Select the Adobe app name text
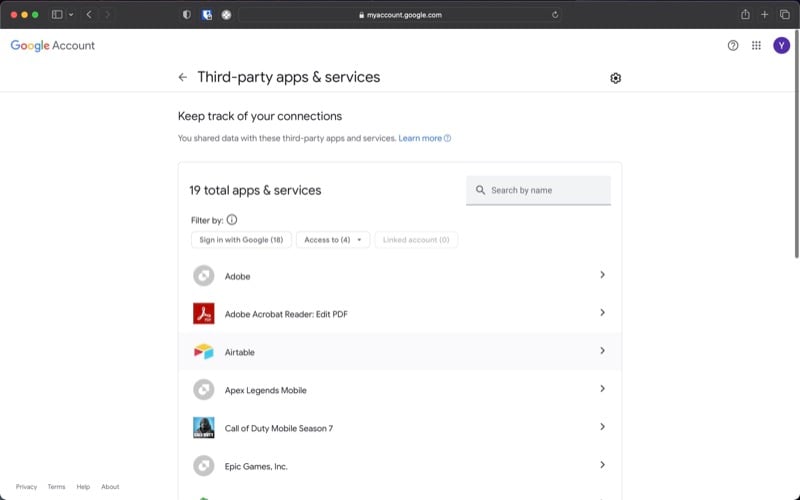This screenshot has height=500, width=800. pyautogui.click(x=238, y=277)
